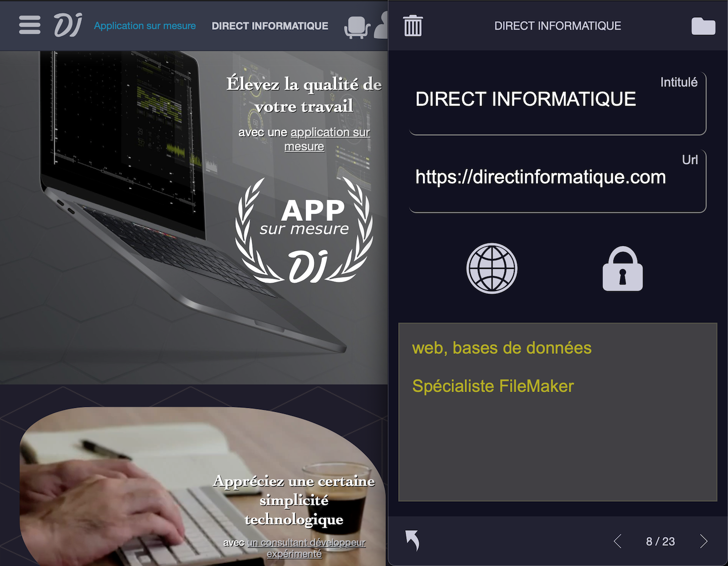The width and height of the screenshot is (728, 566).
Task: Edit the Url field
Action: point(557,181)
